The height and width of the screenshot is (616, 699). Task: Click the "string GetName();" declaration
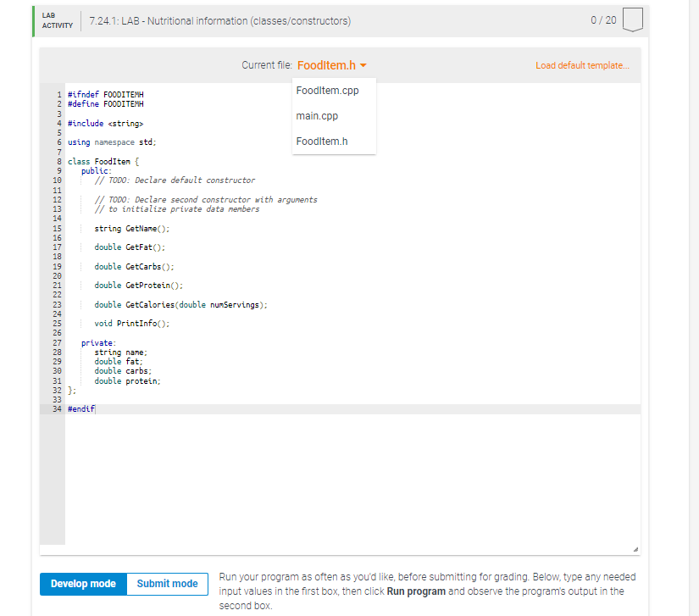(132, 229)
